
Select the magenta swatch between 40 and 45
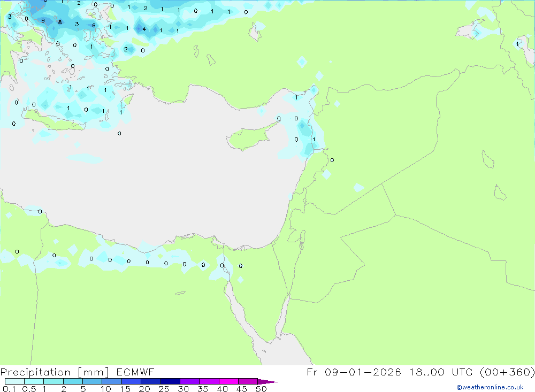(x=228, y=381)
